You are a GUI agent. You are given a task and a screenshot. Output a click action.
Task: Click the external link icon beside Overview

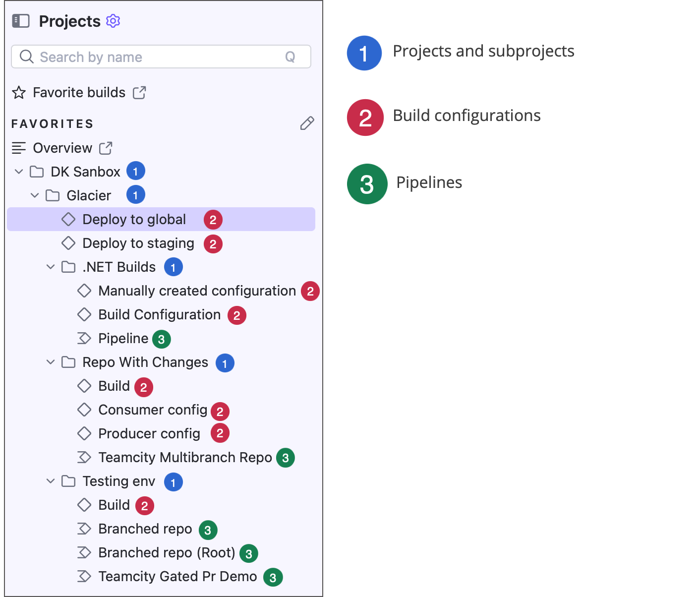105,148
